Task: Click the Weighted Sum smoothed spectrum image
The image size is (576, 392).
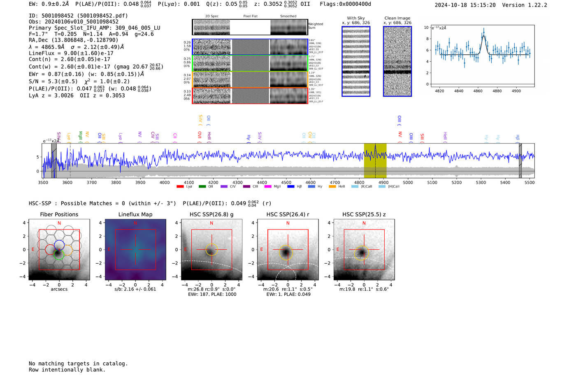Action: click(289, 27)
